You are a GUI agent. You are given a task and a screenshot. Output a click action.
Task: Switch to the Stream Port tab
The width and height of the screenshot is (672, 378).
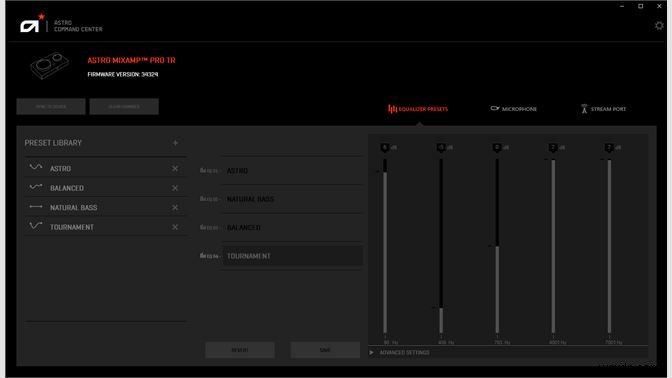coord(603,109)
